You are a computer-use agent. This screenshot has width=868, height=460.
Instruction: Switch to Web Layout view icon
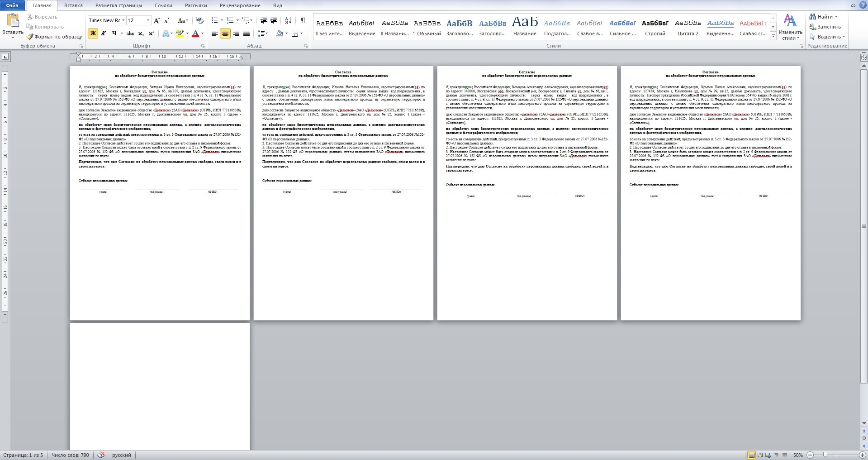(x=768, y=455)
